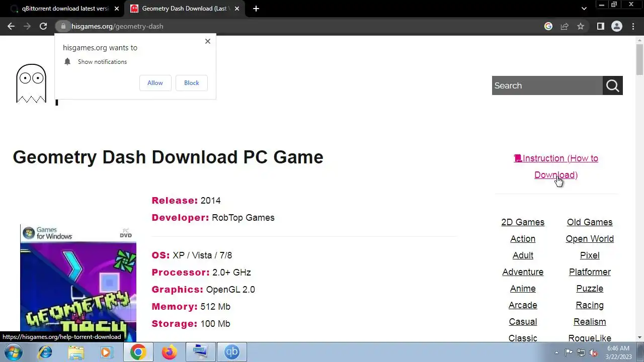Open a new browser tab

pyautogui.click(x=256, y=9)
